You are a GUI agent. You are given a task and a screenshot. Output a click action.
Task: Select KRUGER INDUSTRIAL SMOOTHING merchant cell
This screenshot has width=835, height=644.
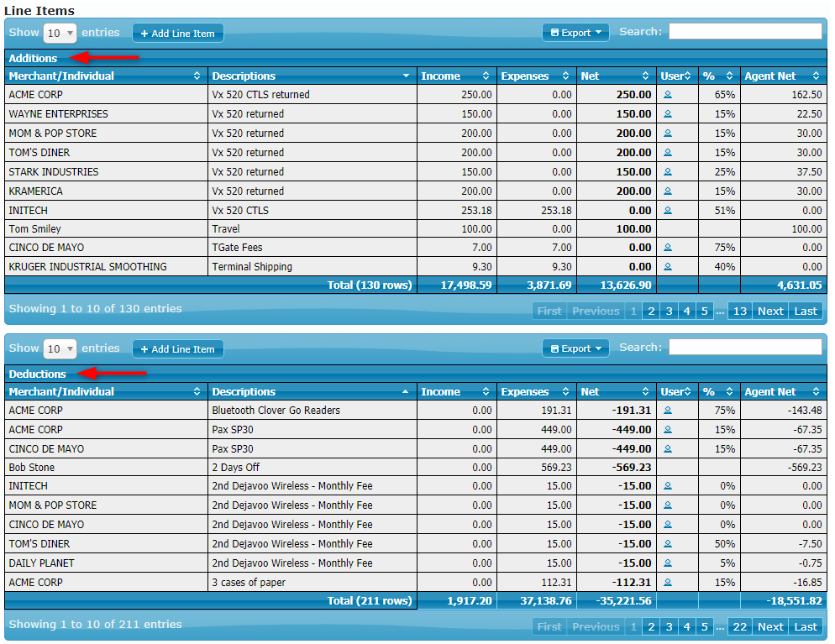tap(106, 267)
